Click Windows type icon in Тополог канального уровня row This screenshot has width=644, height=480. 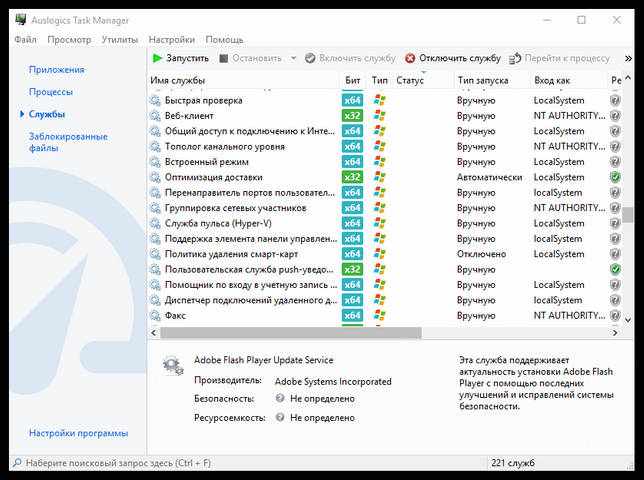click(380, 147)
